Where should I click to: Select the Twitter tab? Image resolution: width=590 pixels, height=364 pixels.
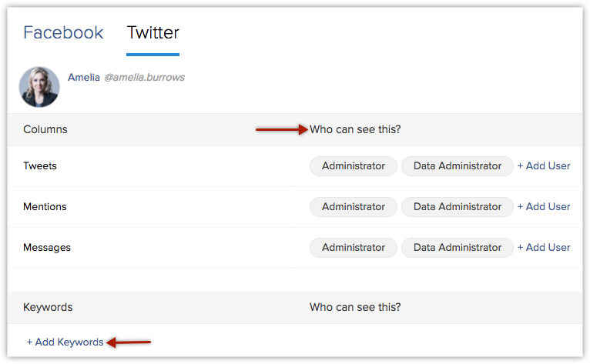tap(153, 32)
